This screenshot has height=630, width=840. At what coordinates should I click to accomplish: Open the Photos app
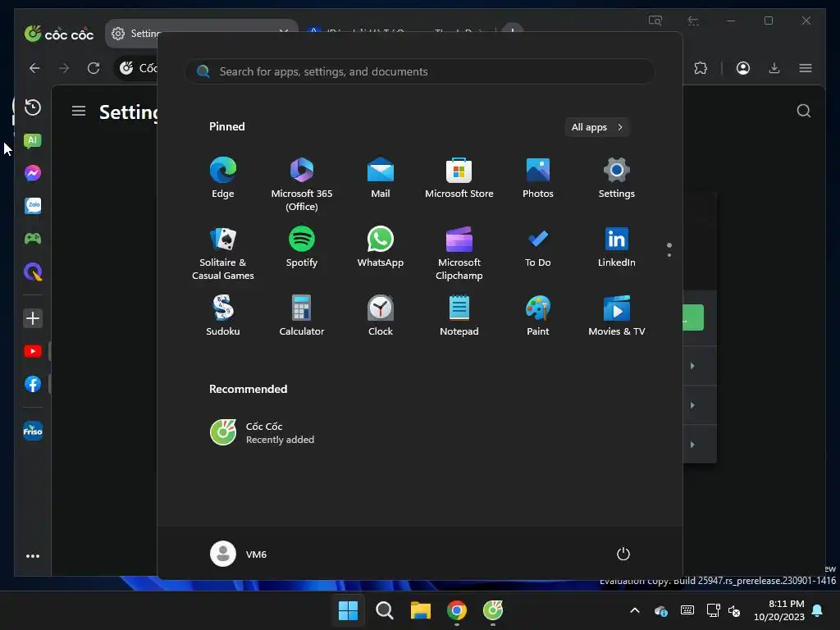tap(538, 178)
